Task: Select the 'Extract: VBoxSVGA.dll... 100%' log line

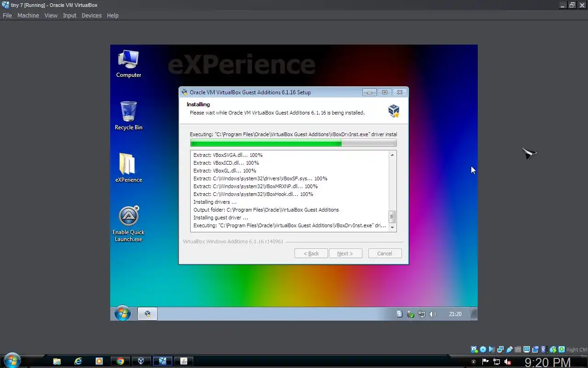Action: point(228,155)
